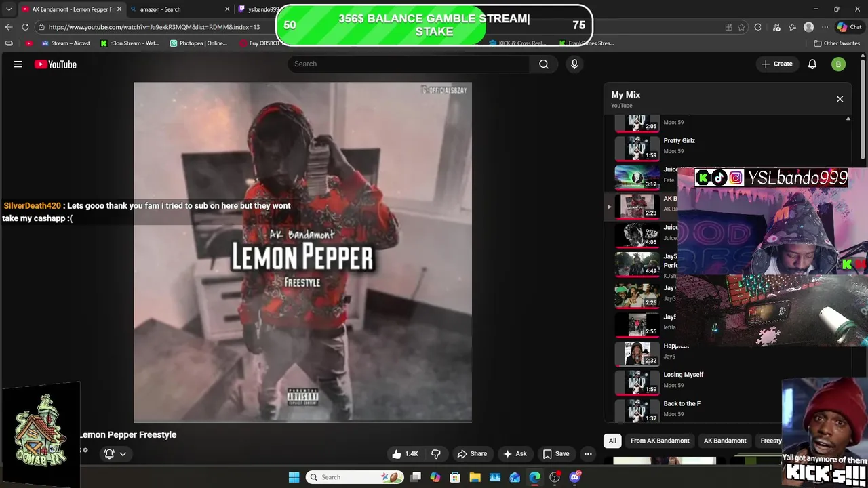Open n3on Stream bookmark
This screenshot has width=868, height=488.
pos(130,43)
